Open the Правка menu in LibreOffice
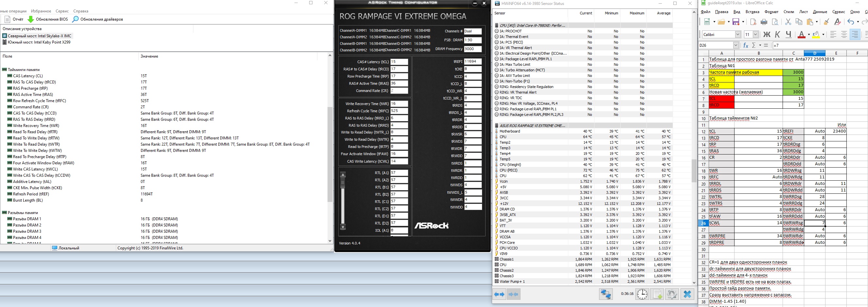868x307 pixels. (721, 12)
